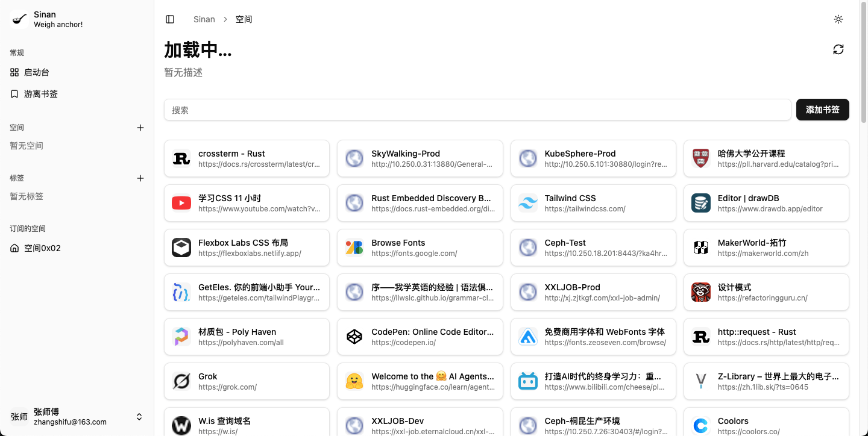Click the https://grok.com/ URL text

[x=227, y=387]
